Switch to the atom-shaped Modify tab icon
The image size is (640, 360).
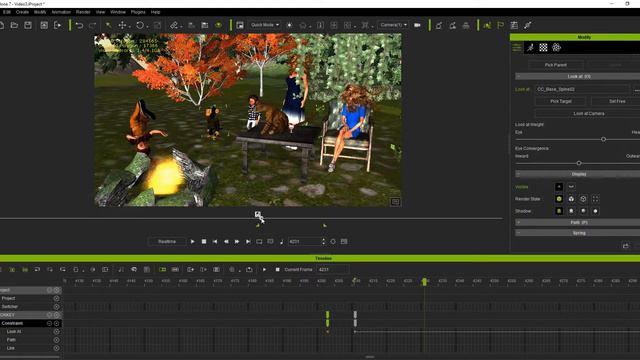(x=556, y=47)
